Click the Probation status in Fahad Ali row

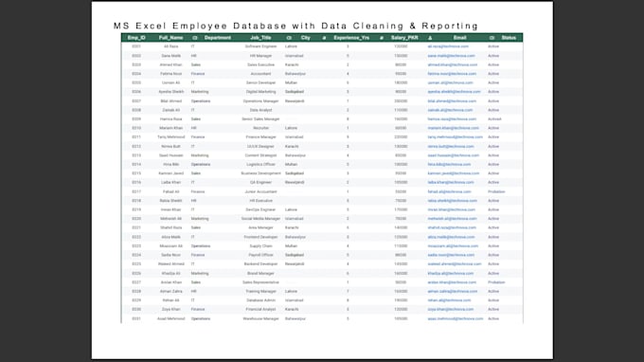tap(496, 191)
